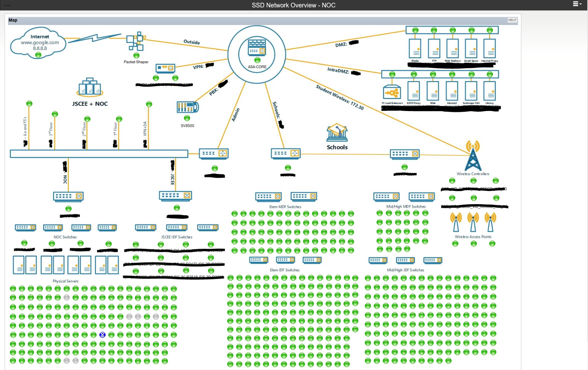Click the status dot above the ASA-CORE label
The width and height of the screenshot is (588, 370).
pyautogui.click(x=257, y=60)
